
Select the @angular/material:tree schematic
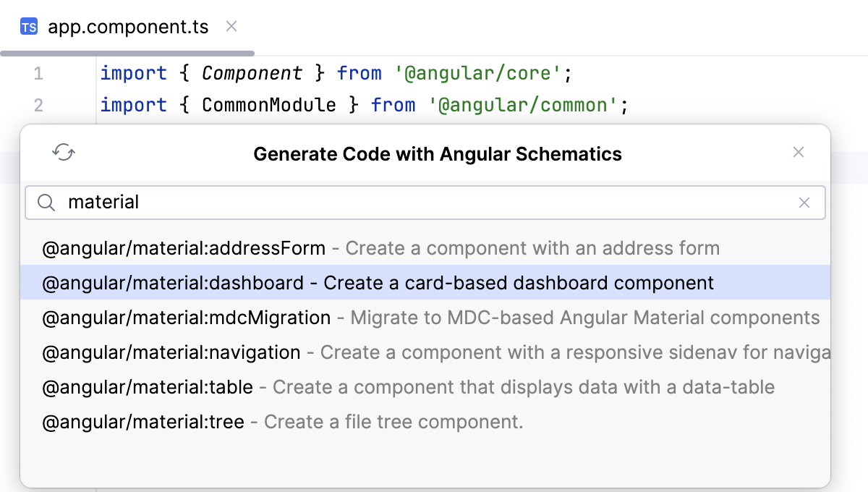point(140,421)
